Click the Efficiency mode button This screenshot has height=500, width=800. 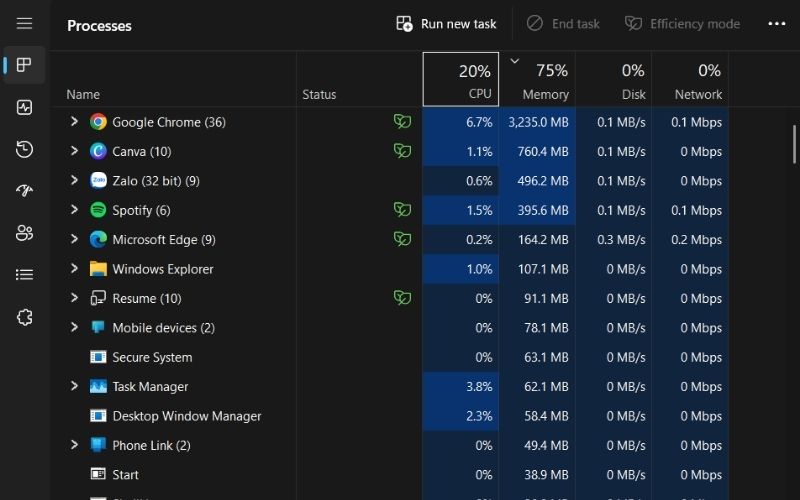(x=683, y=24)
